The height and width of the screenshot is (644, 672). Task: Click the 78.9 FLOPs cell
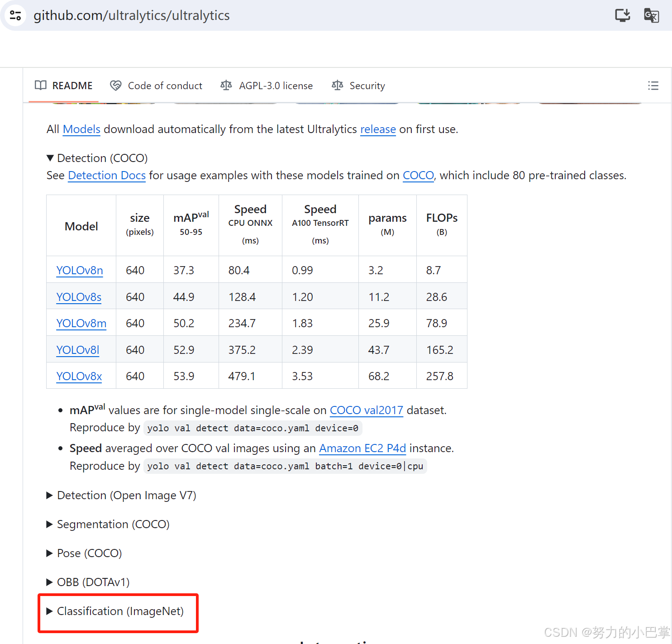[442, 323]
